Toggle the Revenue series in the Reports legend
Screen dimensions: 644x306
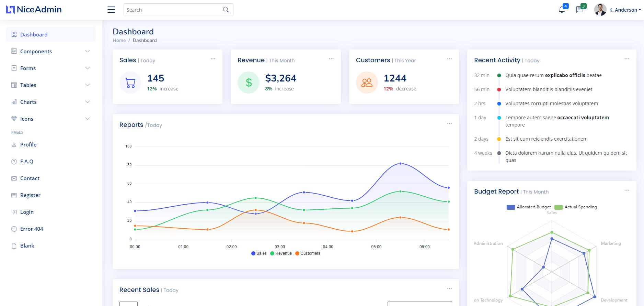tap(281, 253)
